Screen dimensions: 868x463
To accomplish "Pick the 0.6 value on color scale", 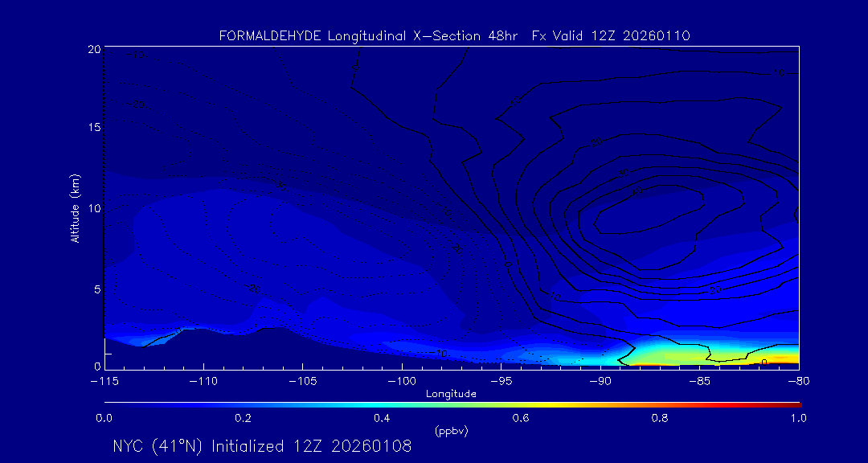I will (x=521, y=418).
